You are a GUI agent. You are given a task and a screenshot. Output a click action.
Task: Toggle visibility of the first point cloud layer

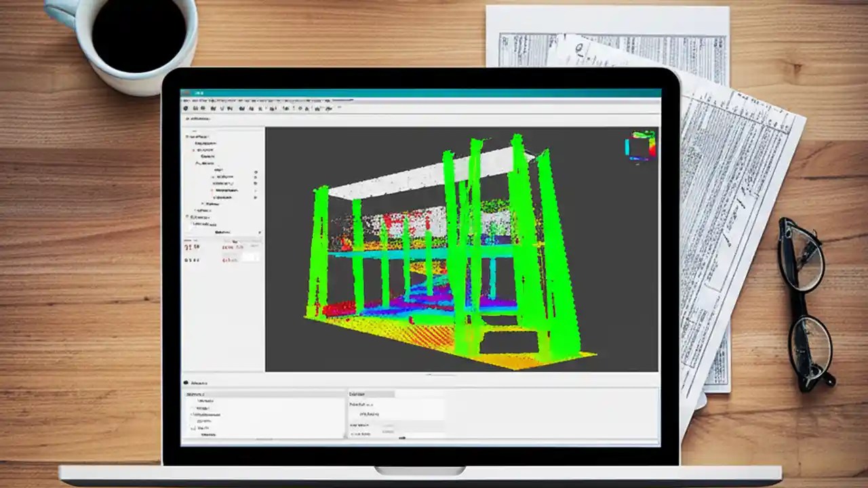point(256,171)
